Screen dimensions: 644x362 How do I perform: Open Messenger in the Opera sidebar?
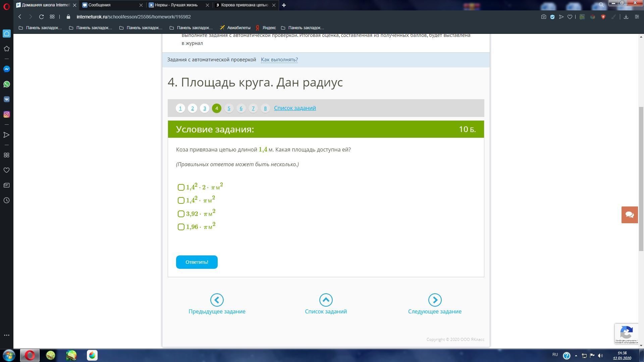pyautogui.click(x=6, y=69)
